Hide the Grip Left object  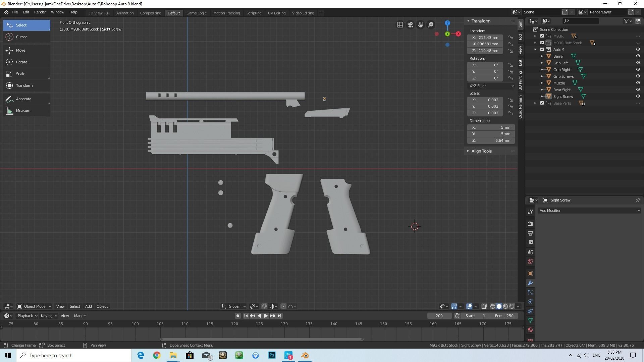click(x=638, y=63)
